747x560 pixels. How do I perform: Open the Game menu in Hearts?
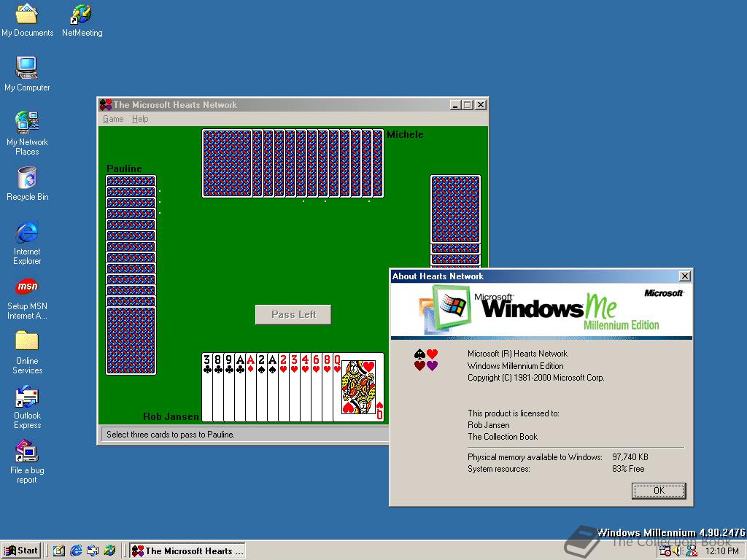(x=113, y=119)
